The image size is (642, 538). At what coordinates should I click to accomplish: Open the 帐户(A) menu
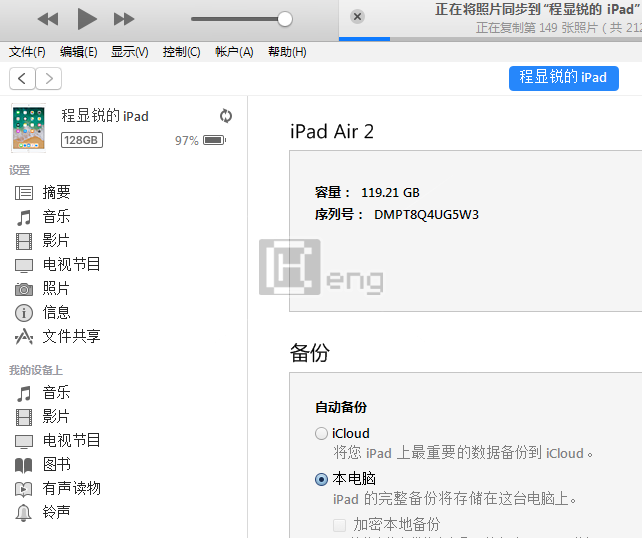click(x=234, y=52)
